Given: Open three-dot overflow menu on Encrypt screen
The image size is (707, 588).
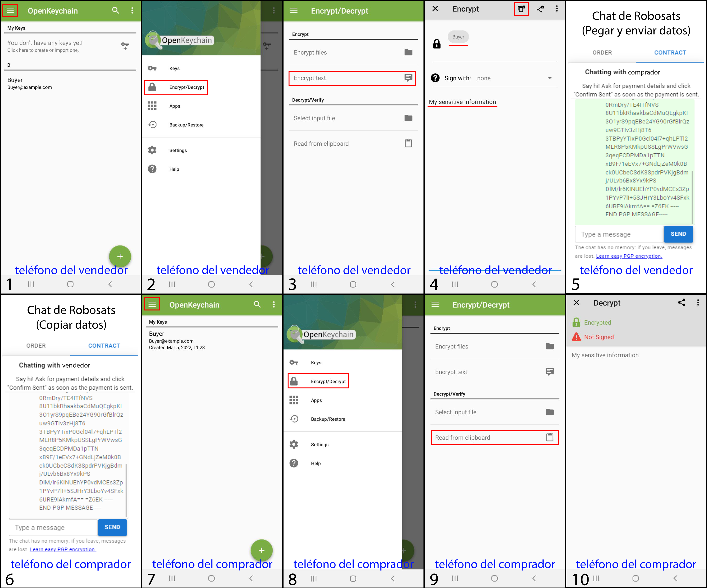Looking at the screenshot, I should 557,9.
